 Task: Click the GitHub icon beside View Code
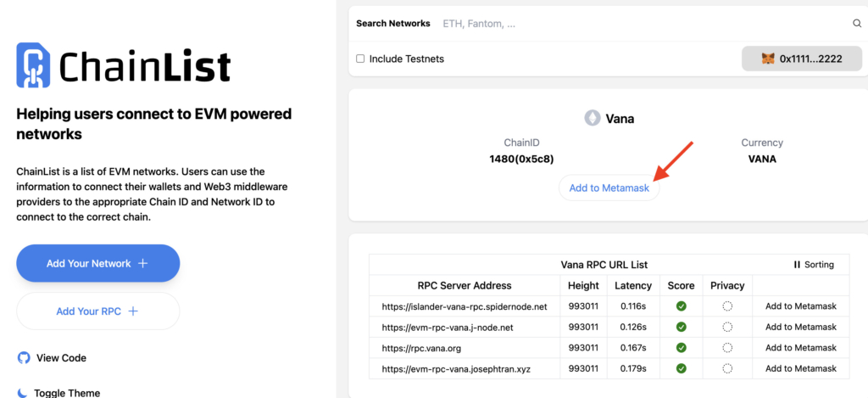(23, 357)
